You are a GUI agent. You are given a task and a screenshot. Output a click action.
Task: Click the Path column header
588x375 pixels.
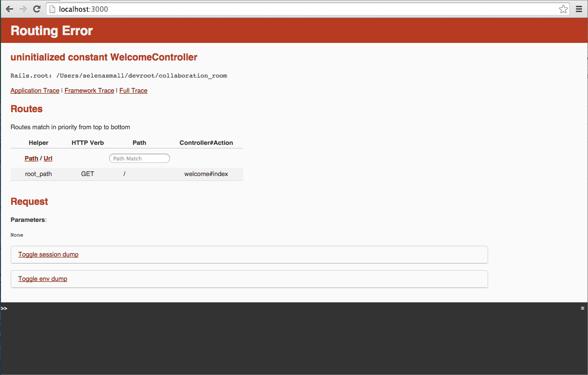point(139,143)
